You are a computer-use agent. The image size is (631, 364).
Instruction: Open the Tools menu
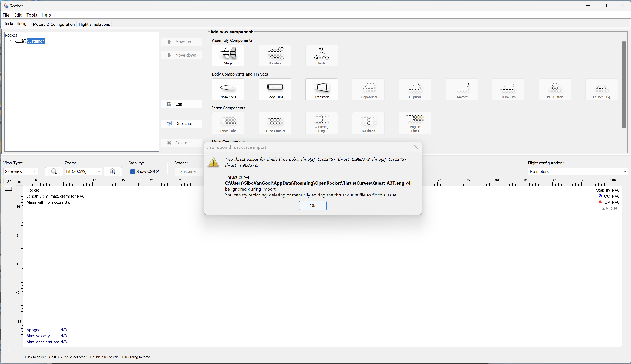click(x=32, y=15)
